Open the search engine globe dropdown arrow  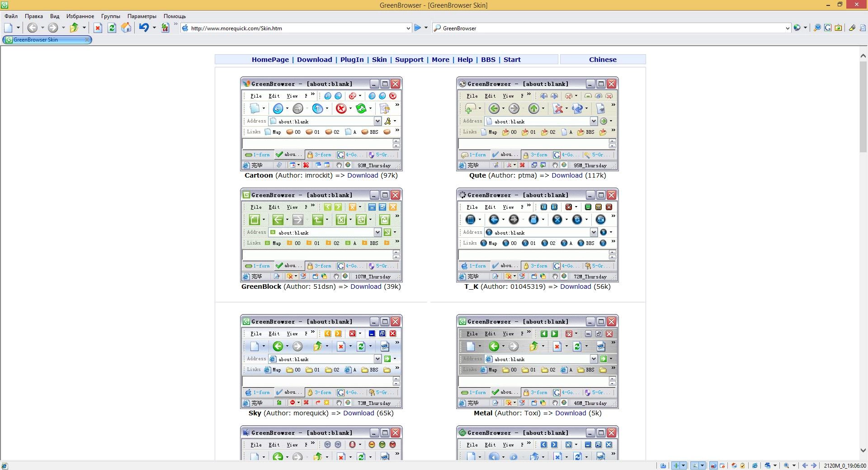coord(805,28)
